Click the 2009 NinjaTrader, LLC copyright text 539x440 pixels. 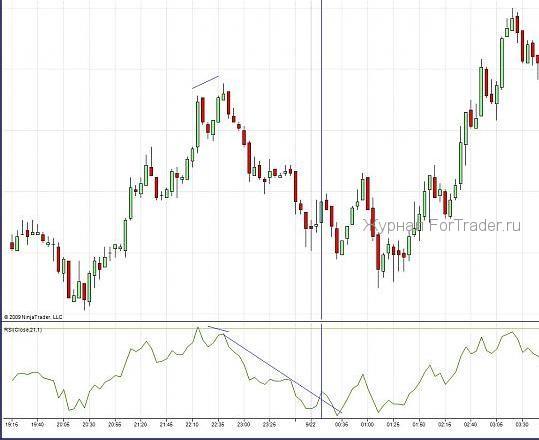click(x=33, y=317)
